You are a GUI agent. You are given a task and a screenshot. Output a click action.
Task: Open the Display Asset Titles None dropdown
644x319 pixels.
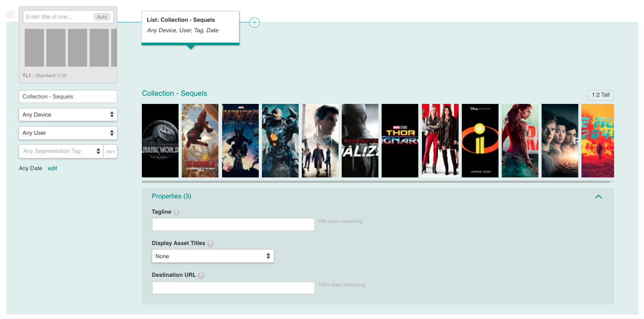pos(213,256)
